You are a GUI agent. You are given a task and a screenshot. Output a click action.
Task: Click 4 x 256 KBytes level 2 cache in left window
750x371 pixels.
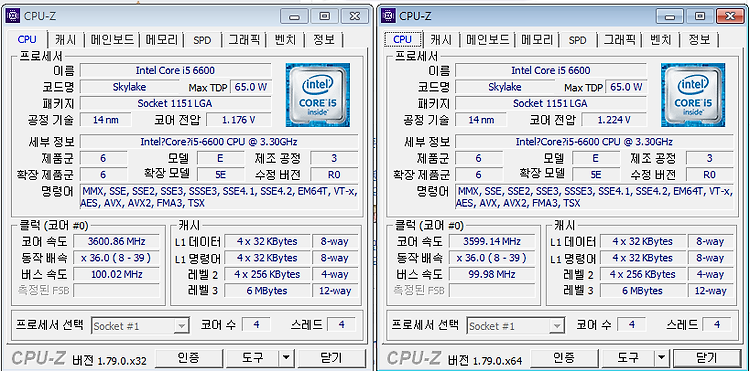[x=267, y=274]
